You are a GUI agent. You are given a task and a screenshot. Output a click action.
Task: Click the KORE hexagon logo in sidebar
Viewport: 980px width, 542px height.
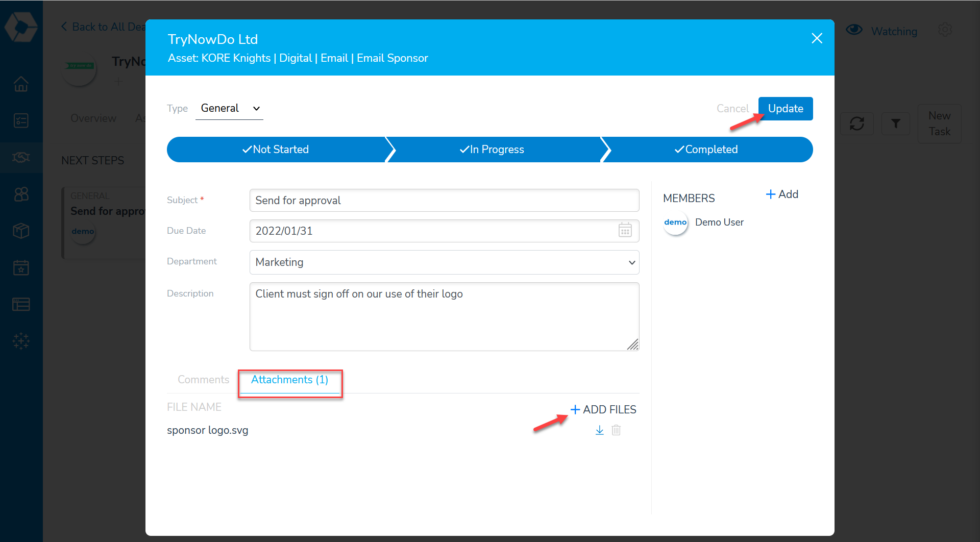pos(21,26)
